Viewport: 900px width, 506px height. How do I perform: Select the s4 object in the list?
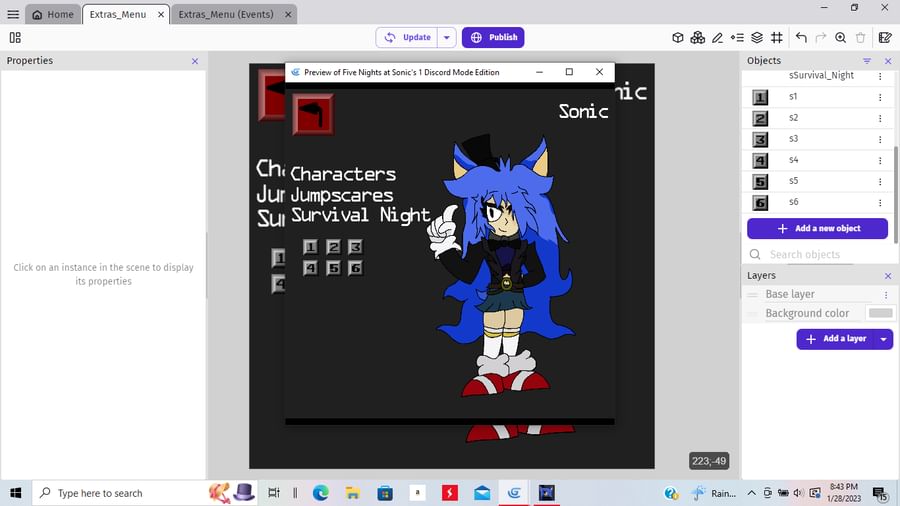pyautogui.click(x=818, y=161)
